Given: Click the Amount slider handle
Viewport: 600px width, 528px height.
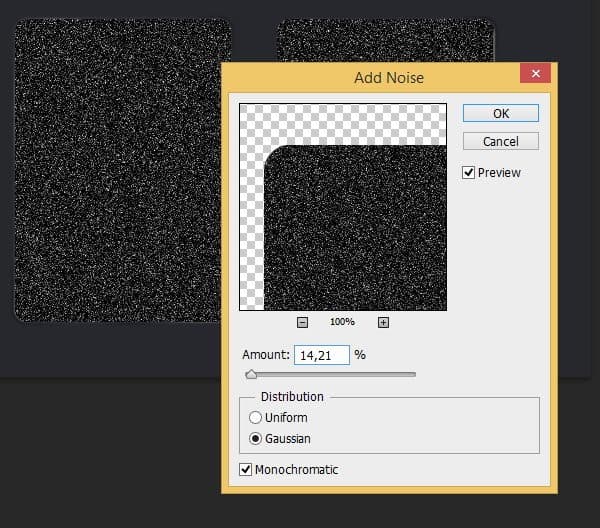Looking at the screenshot, I should pos(251,375).
